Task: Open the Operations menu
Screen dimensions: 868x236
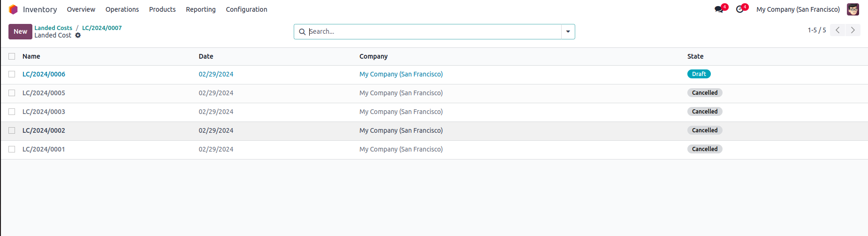Action: (x=122, y=9)
